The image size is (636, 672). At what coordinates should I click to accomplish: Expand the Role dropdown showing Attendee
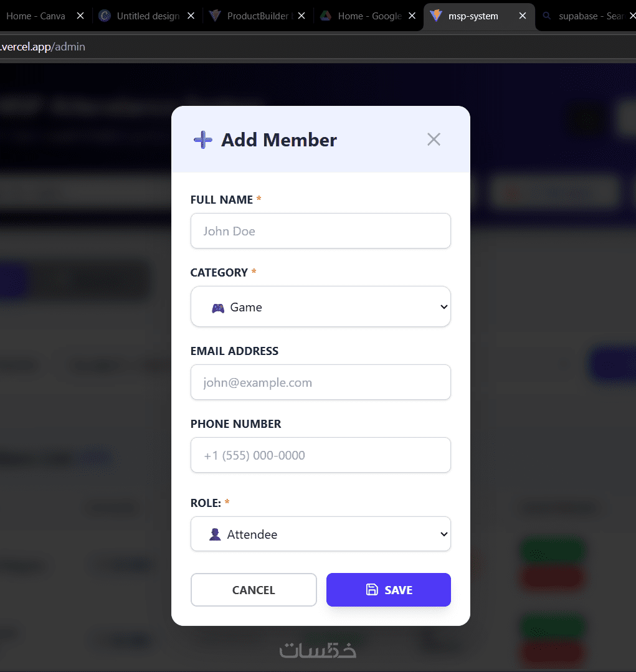click(x=320, y=534)
